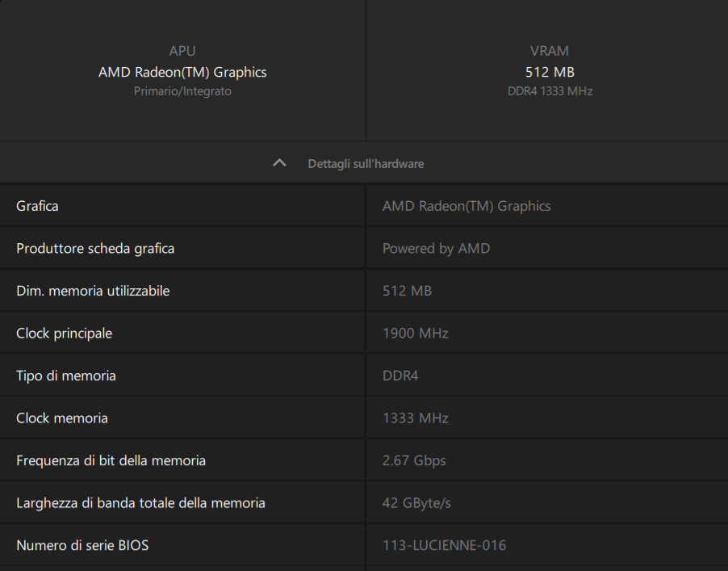The height and width of the screenshot is (571, 728).
Task: Select the 'Powered by AMD' value
Action: pyautogui.click(x=436, y=249)
